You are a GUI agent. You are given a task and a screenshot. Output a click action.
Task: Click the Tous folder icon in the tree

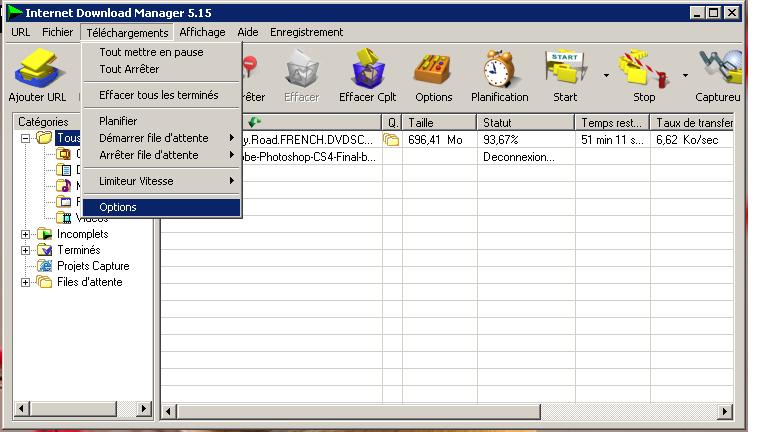point(44,138)
